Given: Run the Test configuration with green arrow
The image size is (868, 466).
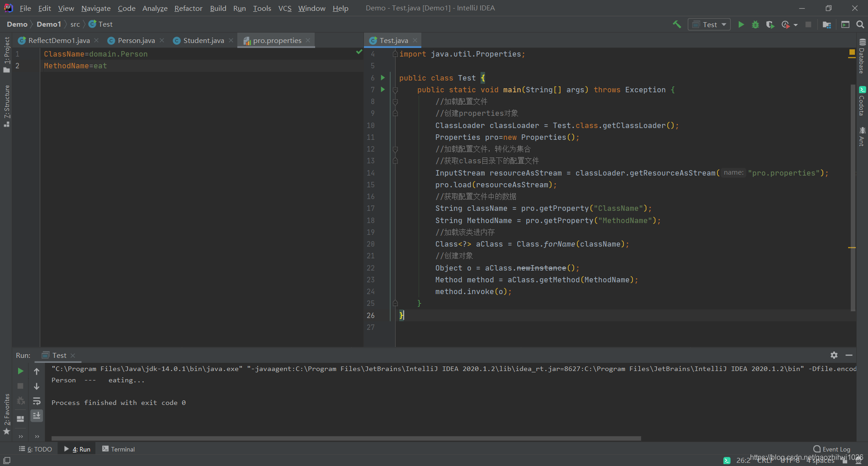Looking at the screenshot, I should point(741,24).
